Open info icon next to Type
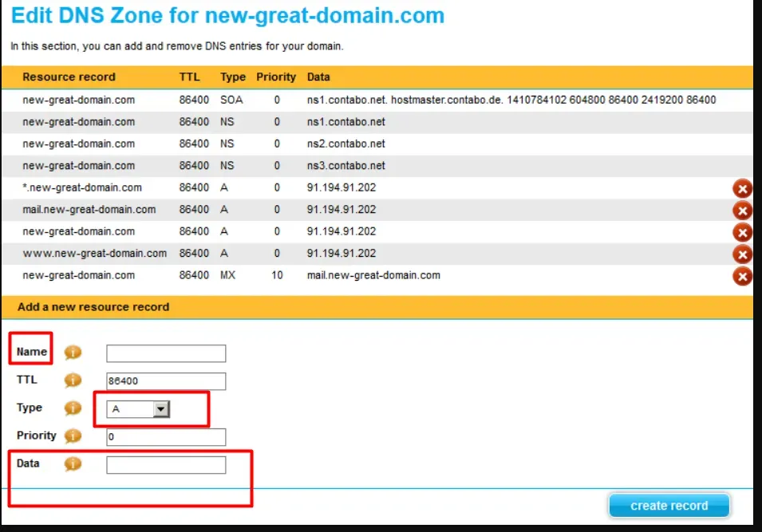The width and height of the screenshot is (762, 532). point(73,408)
